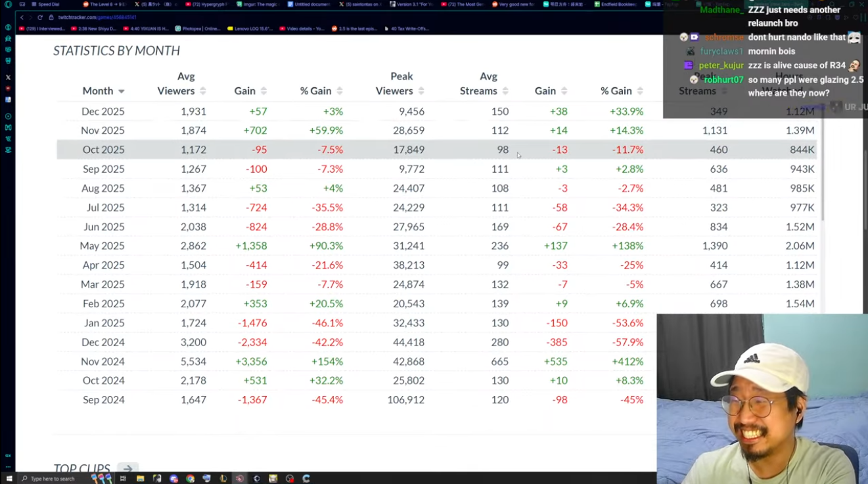Screen dimensions: 868x484
Task: Open Task View on the taskbar
Action: [123, 479]
